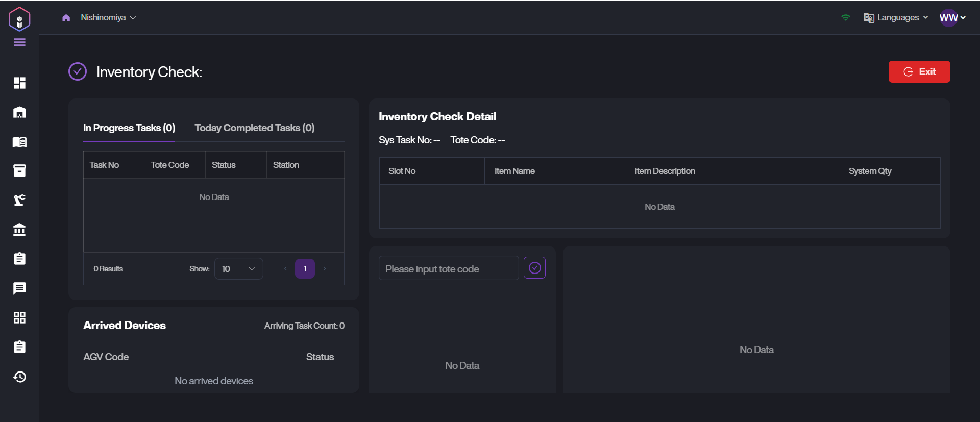
Task: Select the archive box sidebar icon
Action: (x=19, y=171)
